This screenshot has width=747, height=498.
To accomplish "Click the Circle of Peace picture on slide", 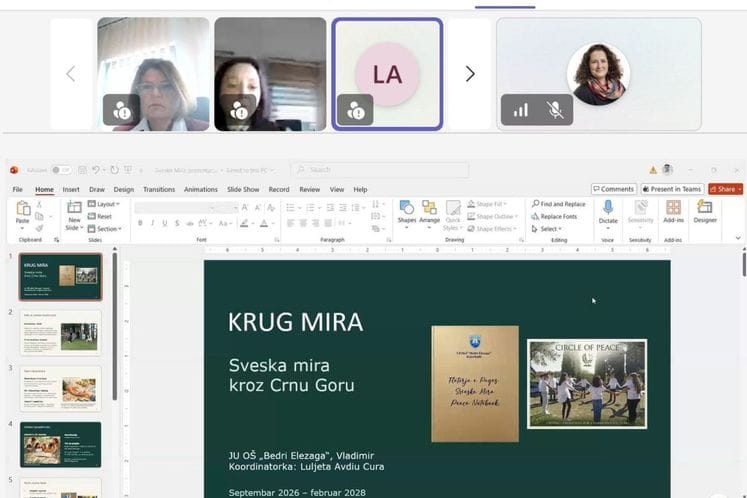I will pos(587,384).
